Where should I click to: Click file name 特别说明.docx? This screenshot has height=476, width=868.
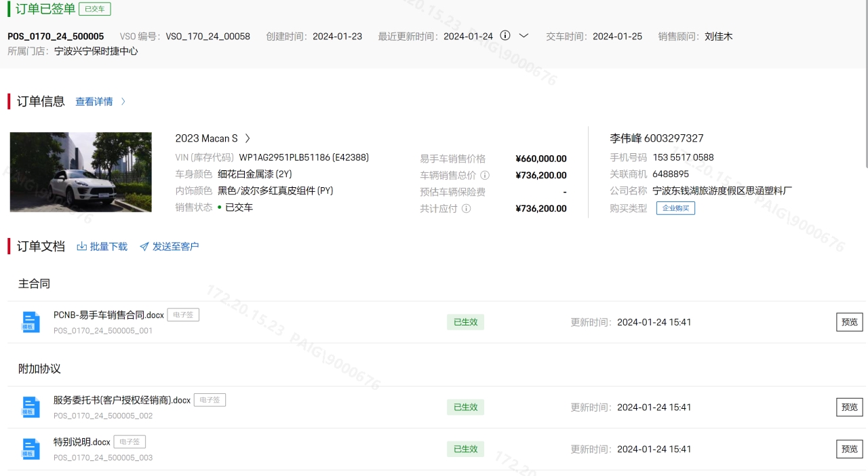coord(82,442)
